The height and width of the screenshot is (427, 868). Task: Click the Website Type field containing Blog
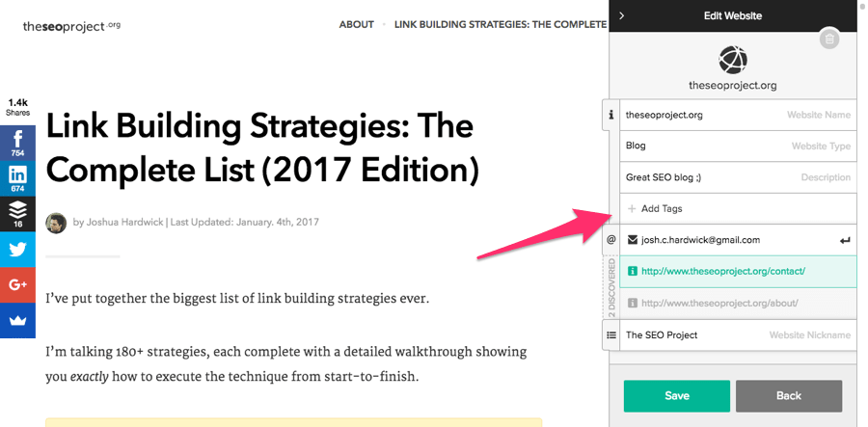[x=737, y=146]
